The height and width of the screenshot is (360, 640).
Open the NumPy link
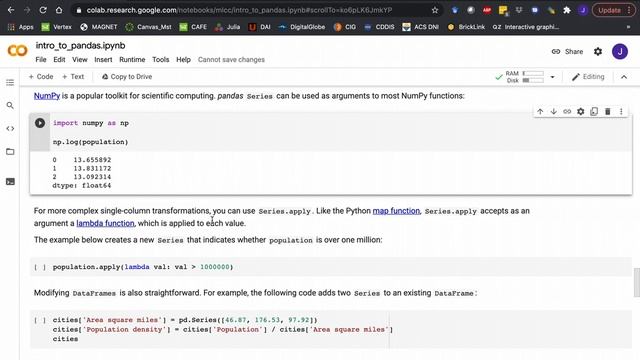47,96
